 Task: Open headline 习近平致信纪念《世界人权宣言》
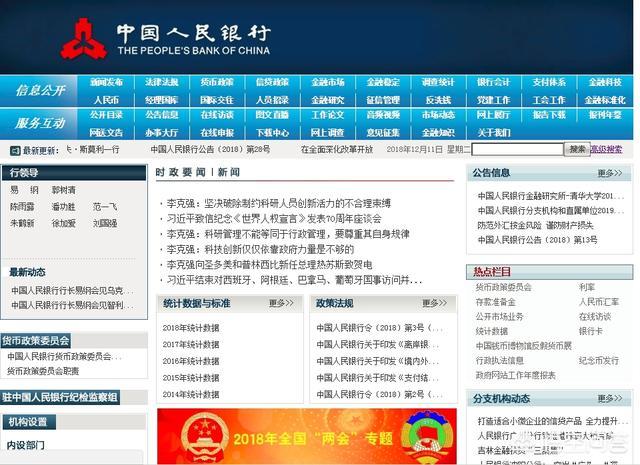coord(274,219)
